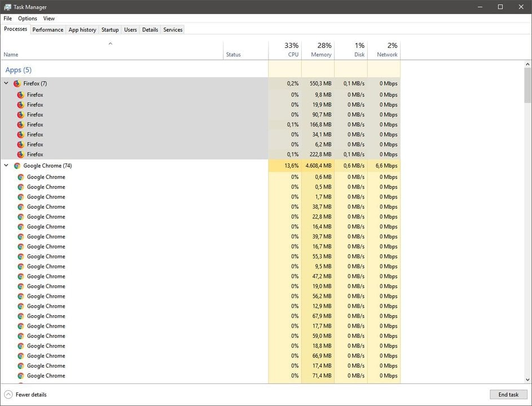
Task: Open the Services tab
Action: pos(173,30)
